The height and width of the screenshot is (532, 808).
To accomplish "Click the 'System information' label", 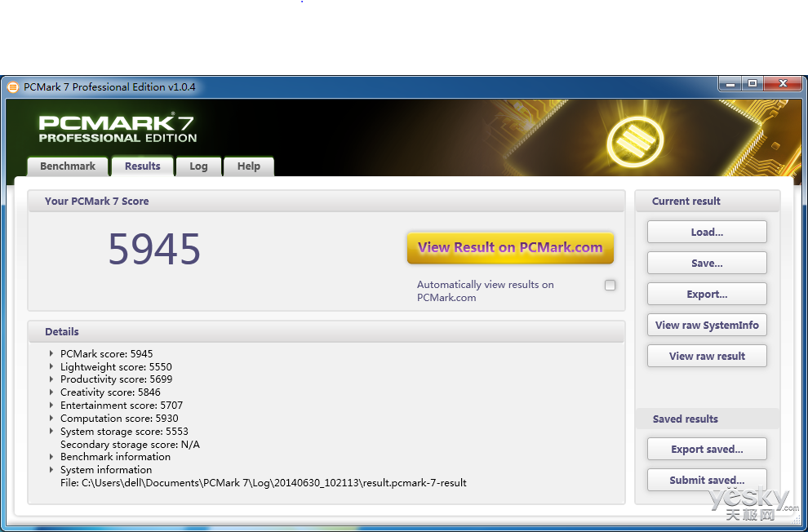I will point(106,470).
